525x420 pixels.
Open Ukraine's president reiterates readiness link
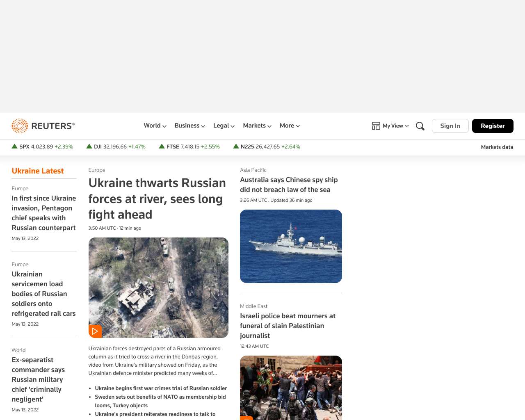click(155, 414)
